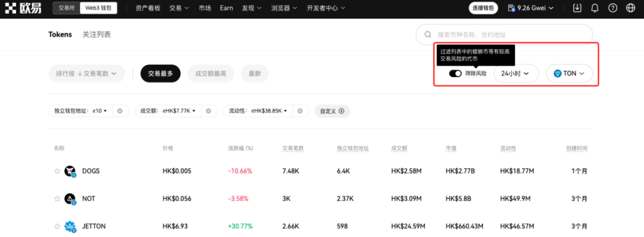Star the NOT token as favorite
The width and height of the screenshot is (644, 237).
57,199
